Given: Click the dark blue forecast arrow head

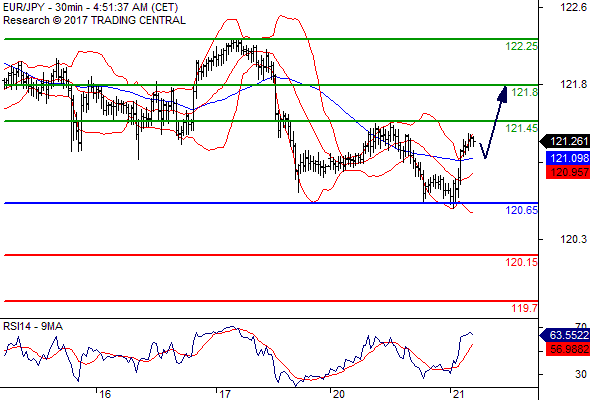Looking at the screenshot, I should (x=502, y=94).
